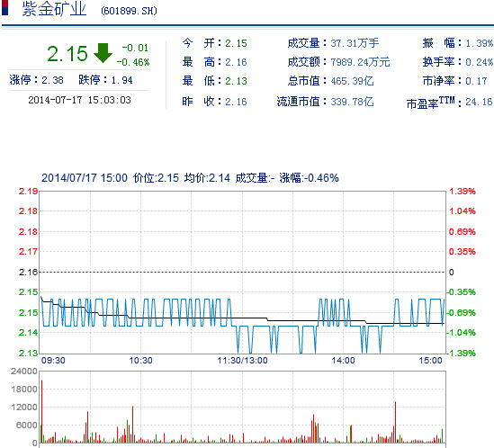The height and width of the screenshot is (448, 494).
Task: Click the timestamp 2014-07-17 15:03:03
Action: point(79,100)
